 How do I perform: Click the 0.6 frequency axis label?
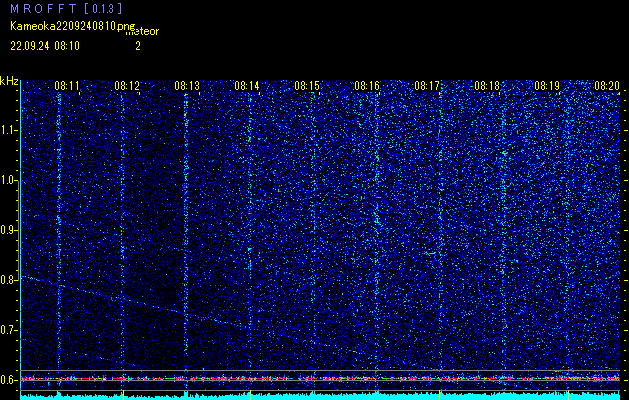click(9, 380)
